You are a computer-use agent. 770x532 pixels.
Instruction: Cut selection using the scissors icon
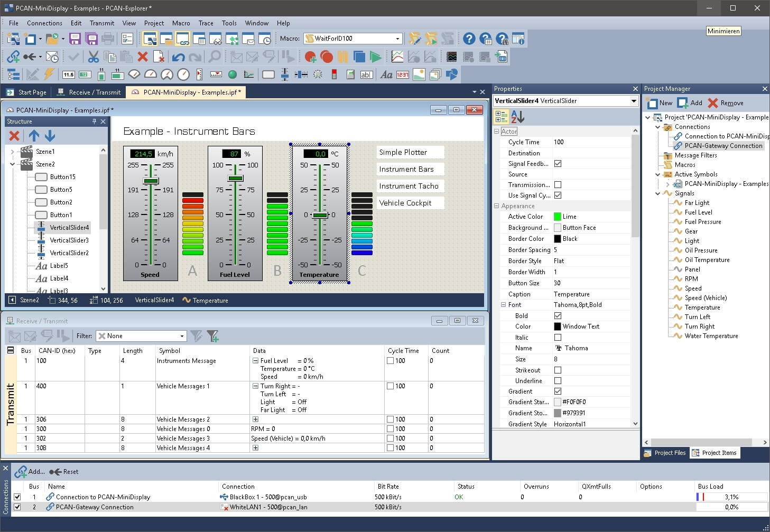(x=92, y=57)
